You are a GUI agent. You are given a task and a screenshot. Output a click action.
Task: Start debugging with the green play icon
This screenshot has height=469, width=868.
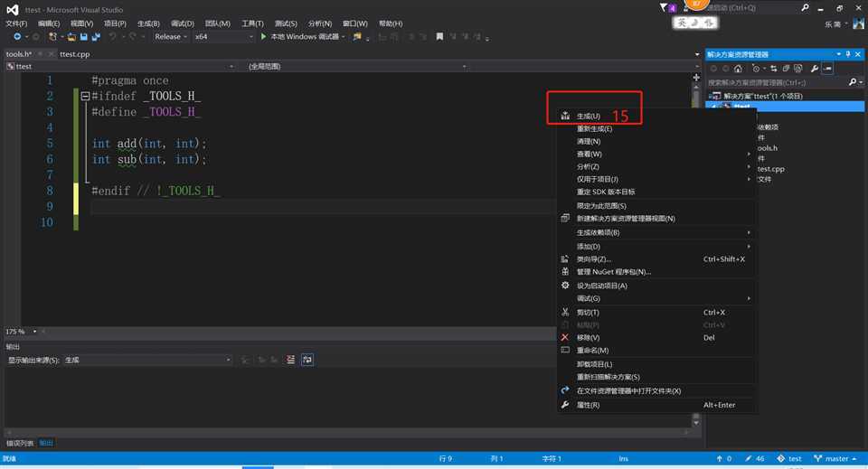(x=263, y=36)
